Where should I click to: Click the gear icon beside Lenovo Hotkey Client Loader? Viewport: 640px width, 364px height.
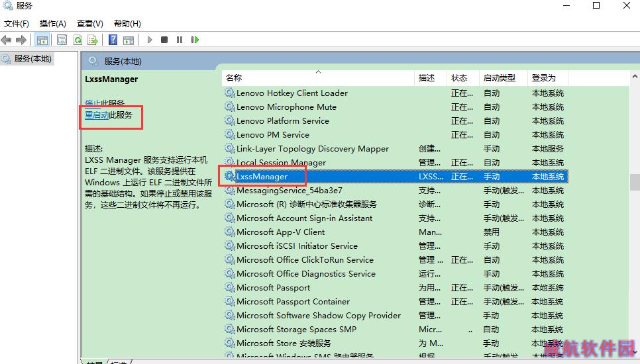[230, 93]
